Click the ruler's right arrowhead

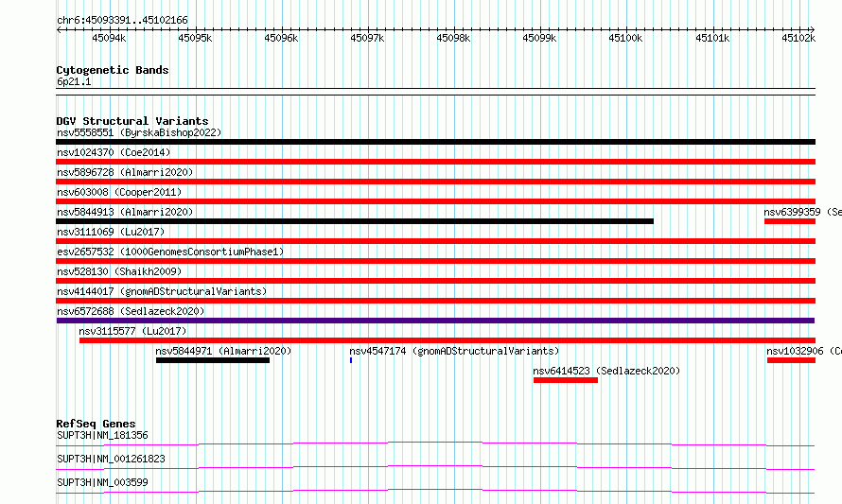[x=813, y=30]
